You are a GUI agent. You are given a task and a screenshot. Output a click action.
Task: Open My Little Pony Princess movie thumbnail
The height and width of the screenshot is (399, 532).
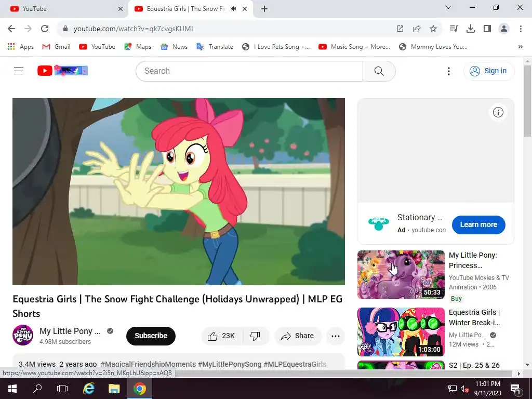(x=401, y=275)
